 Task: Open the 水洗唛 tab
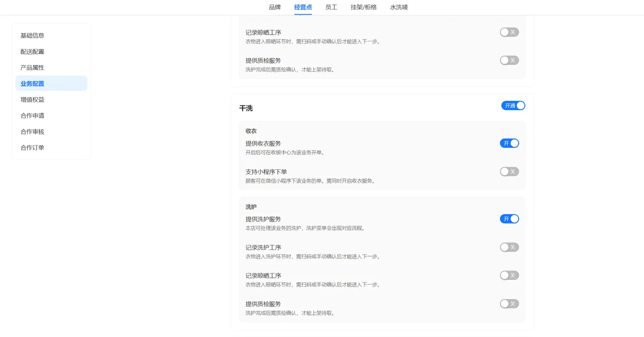(x=399, y=7)
